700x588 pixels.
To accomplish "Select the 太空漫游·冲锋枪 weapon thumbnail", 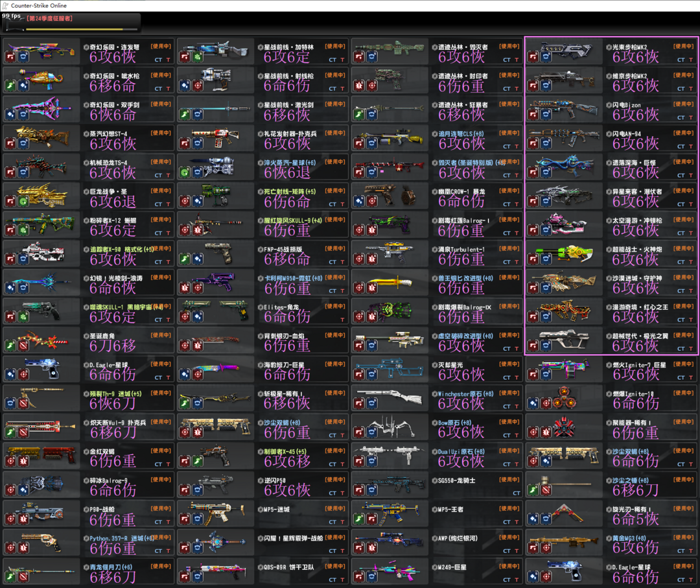I will [x=564, y=224].
